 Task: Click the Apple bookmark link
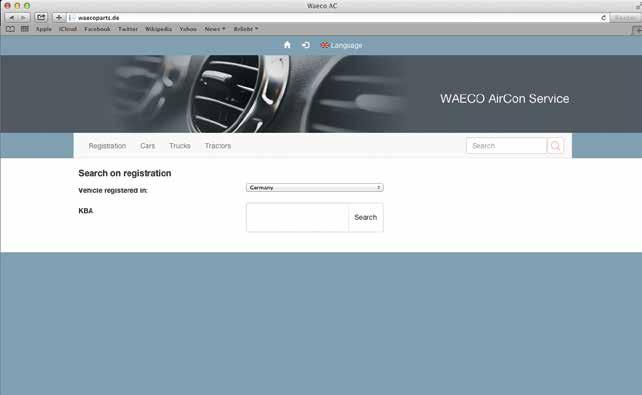43,29
